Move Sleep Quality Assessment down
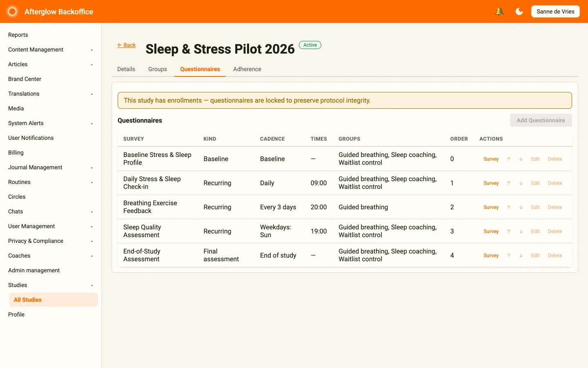Viewport: 588px width, 368px height. point(521,231)
